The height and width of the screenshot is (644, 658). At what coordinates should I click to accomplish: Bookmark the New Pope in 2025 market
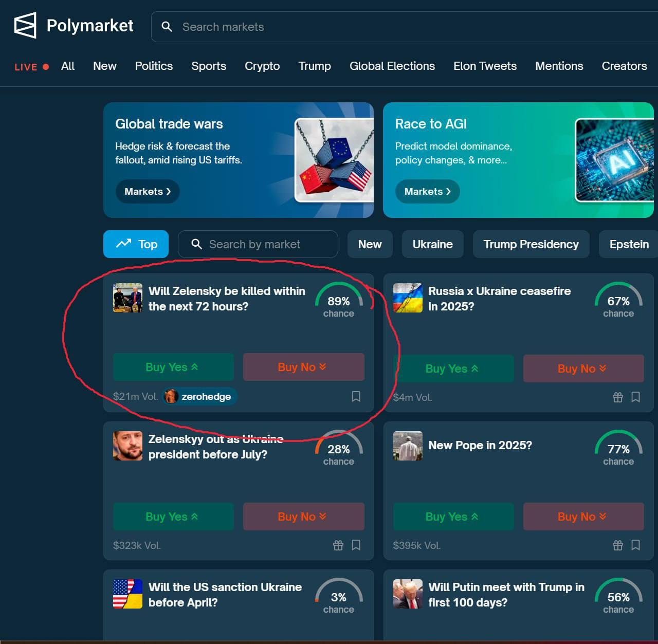(x=635, y=545)
